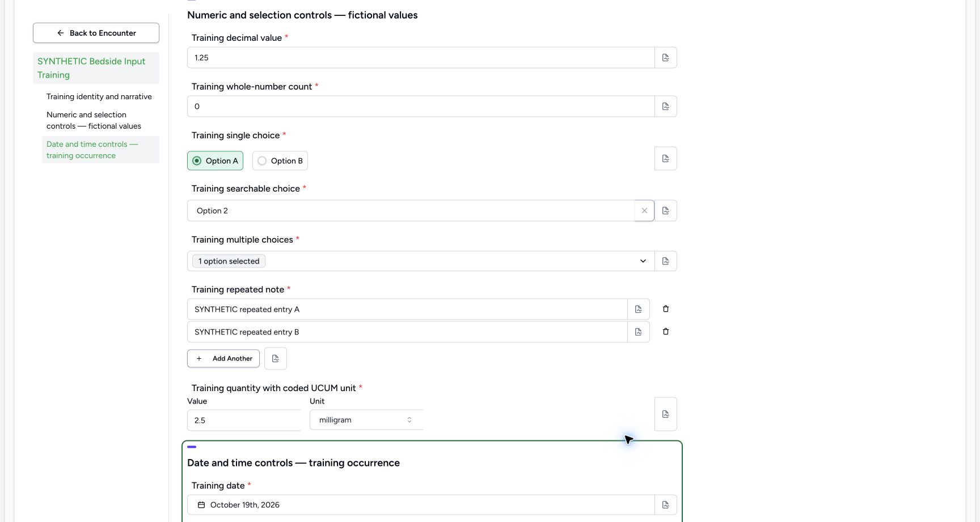Click the 'Training repeated note' label
Image resolution: width=980 pixels, height=522 pixels.
point(238,290)
